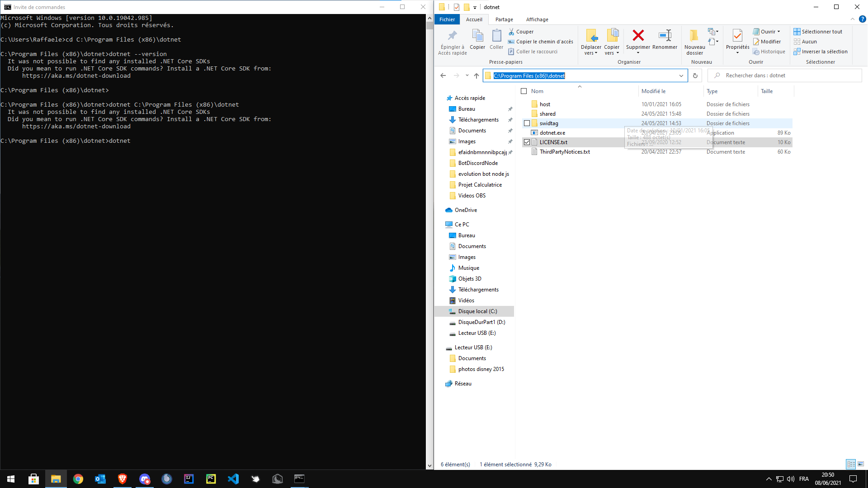Image resolution: width=868 pixels, height=488 pixels.
Task: Expand the address bar history dropdown
Action: pyautogui.click(x=681, y=75)
